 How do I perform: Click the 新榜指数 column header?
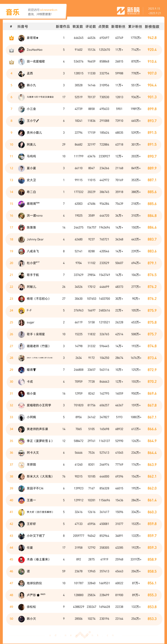tap(152, 27)
